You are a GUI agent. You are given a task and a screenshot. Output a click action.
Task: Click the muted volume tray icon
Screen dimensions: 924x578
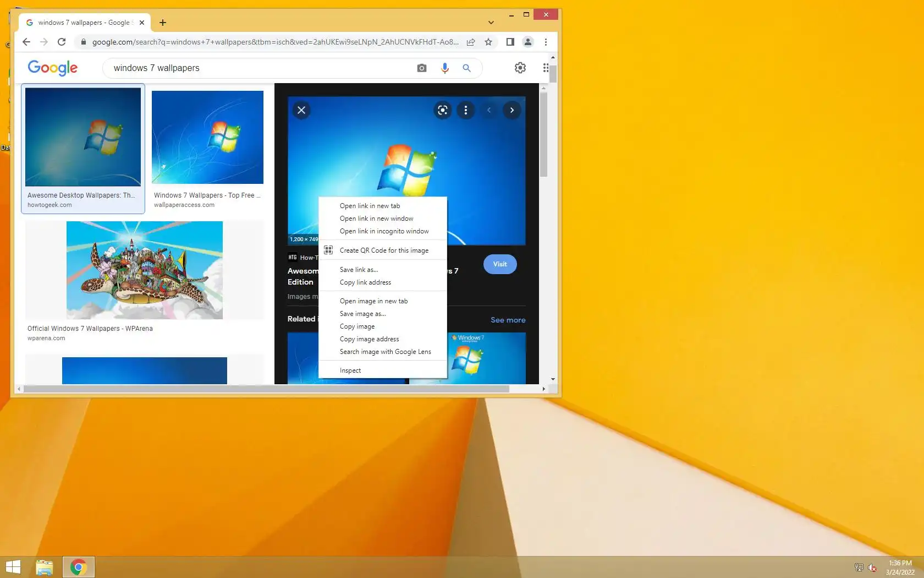coord(872,568)
